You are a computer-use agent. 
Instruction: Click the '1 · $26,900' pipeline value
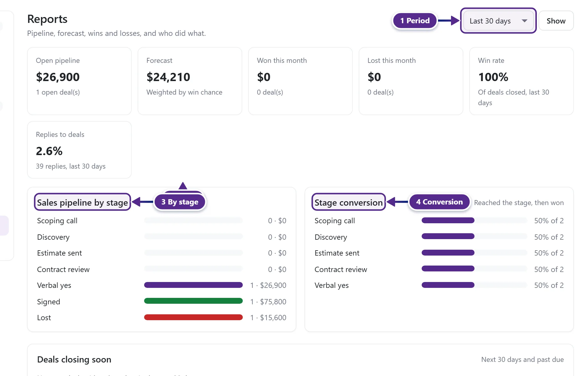coord(268,285)
